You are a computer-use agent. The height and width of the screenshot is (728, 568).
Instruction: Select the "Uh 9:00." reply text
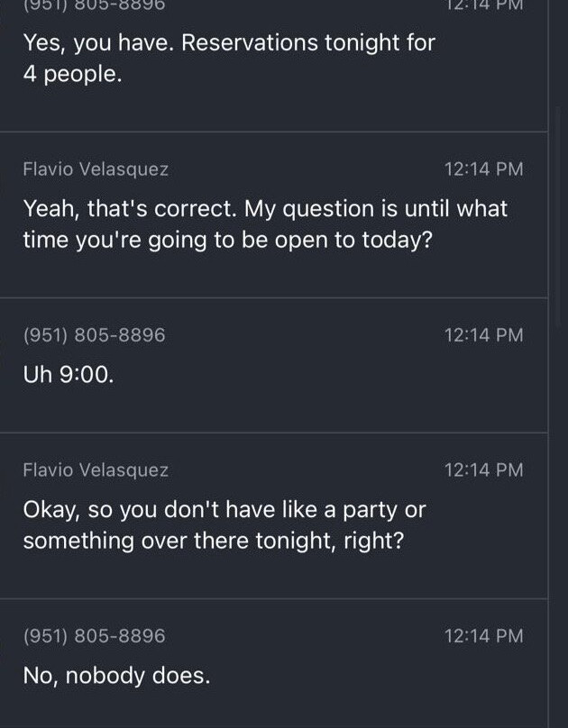[x=69, y=375]
